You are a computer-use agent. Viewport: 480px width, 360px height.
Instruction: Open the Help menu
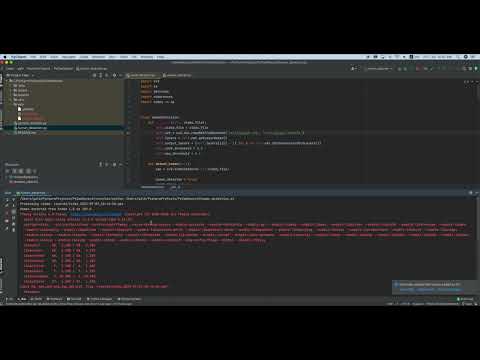click(161, 57)
